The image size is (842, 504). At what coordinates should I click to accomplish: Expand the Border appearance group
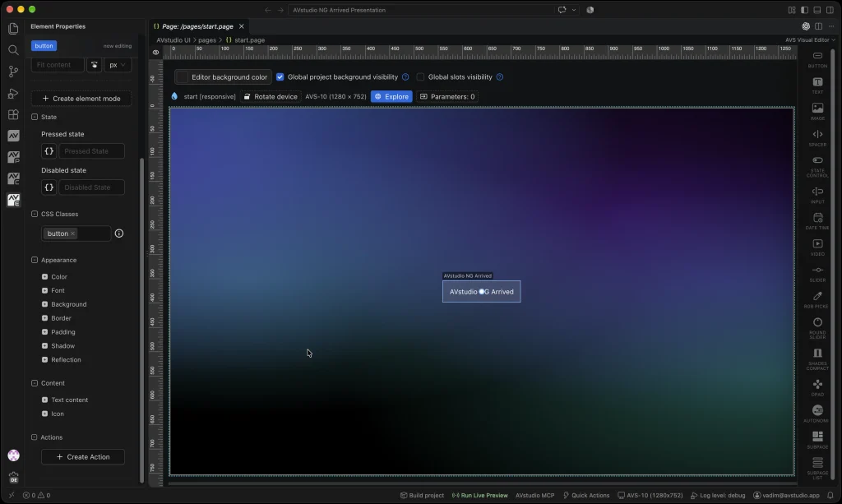pos(44,318)
